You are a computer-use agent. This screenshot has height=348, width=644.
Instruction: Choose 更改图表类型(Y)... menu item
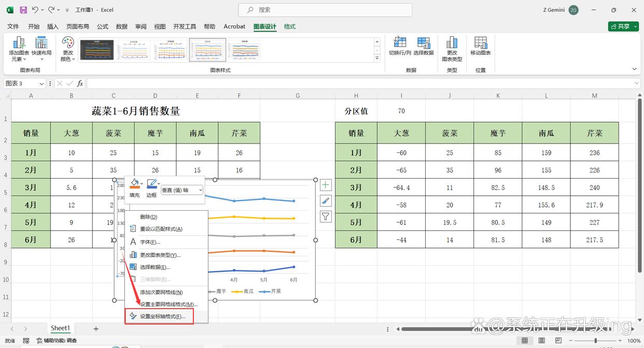tap(166, 255)
